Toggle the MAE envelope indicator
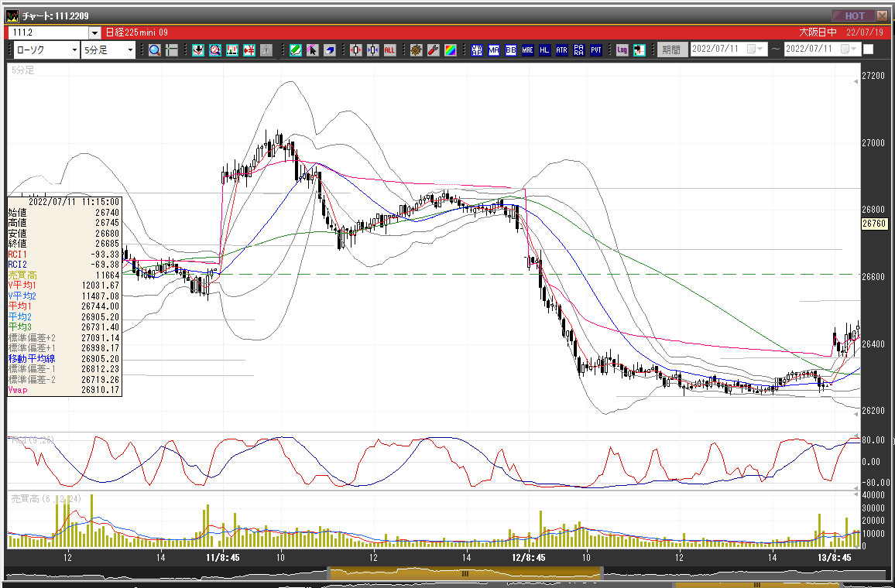The image size is (895, 588). [x=528, y=50]
